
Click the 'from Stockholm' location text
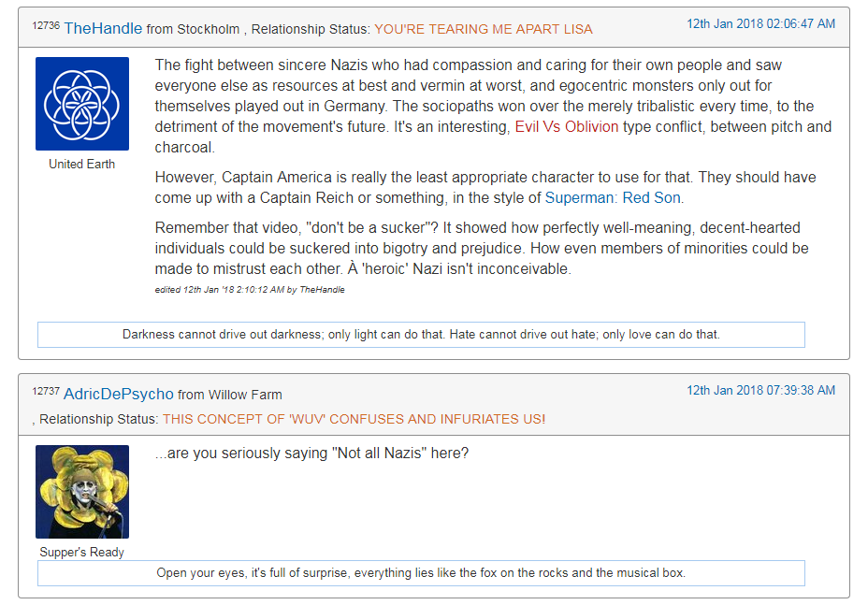pyautogui.click(x=194, y=29)
